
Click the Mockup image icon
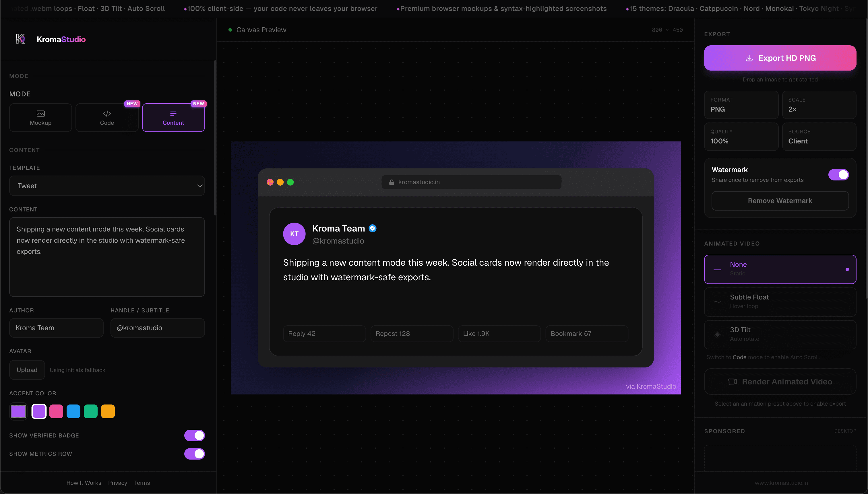41,114
